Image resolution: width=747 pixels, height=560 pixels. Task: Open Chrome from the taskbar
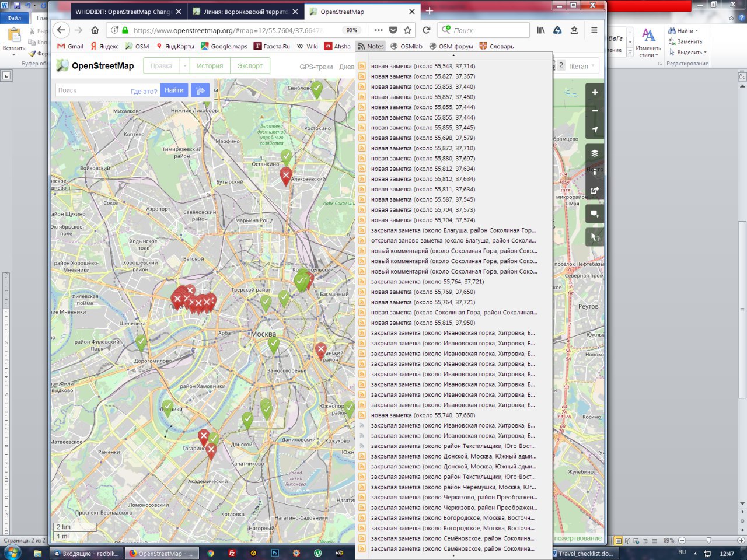pyautogui.click(x=210, y=553)
